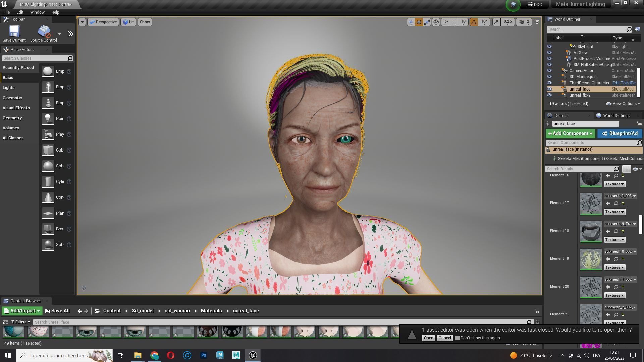Click Open in the re-open notification
Screen dimensions: 644x362
[x=428, y=338]
